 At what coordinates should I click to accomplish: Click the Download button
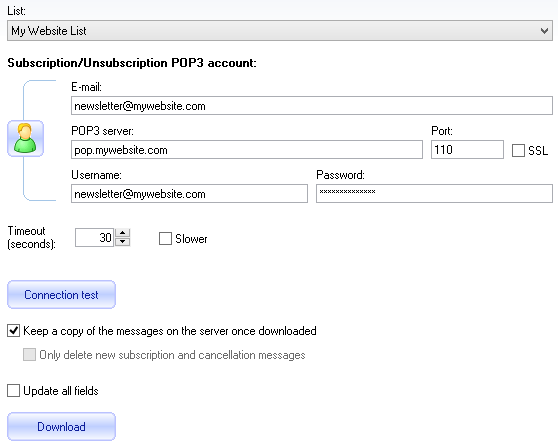pyautogui.click(x=61, y=427)
